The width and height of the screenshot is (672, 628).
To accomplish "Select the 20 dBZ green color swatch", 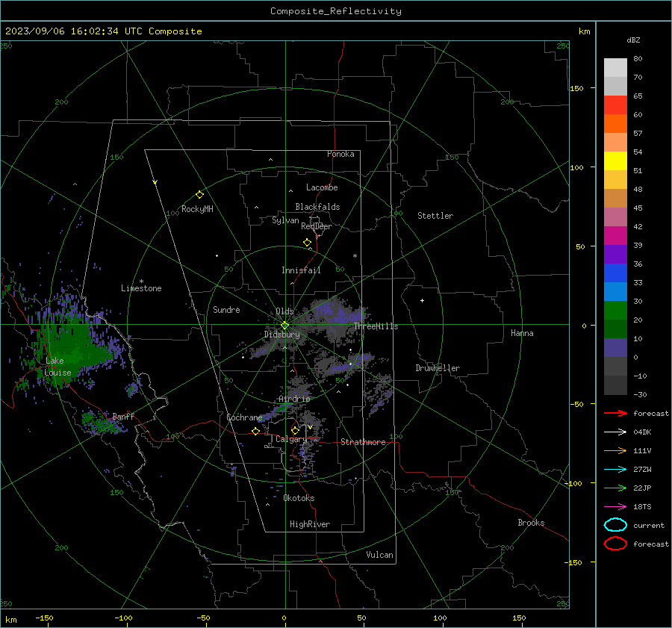I will click(x=615, y=311).
